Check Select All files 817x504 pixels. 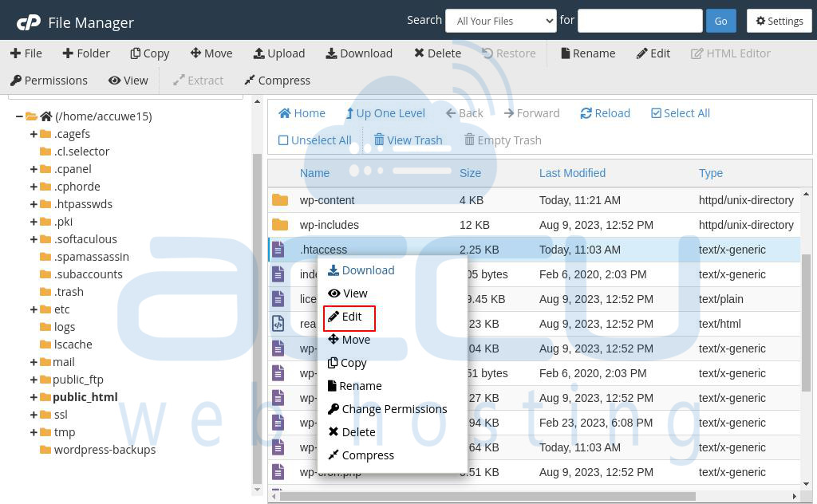pos(681,113)
